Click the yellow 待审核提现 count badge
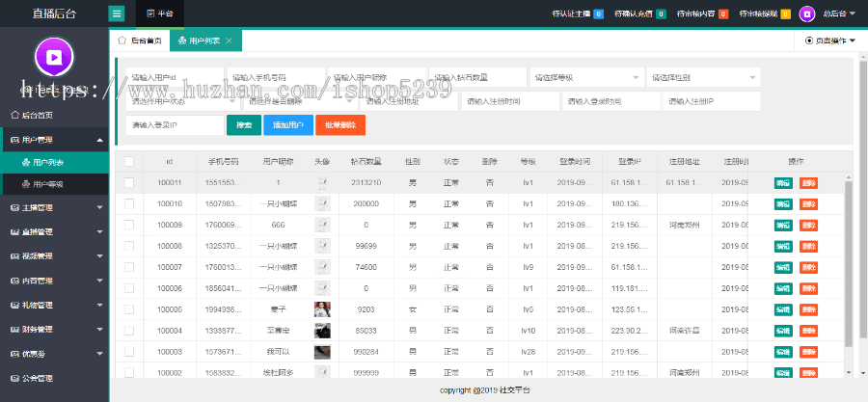This screenshot has width=868, height=402. [785, 13]
